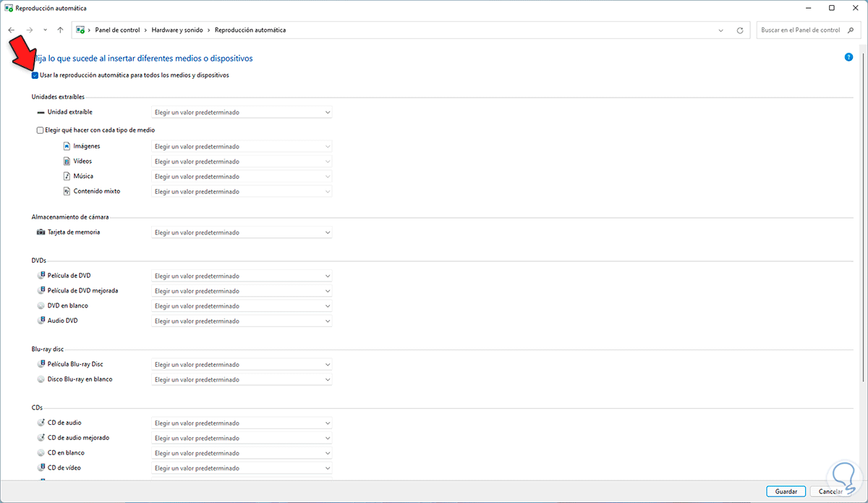Click the CD en blanco disc icon

(x=41, y=452)
